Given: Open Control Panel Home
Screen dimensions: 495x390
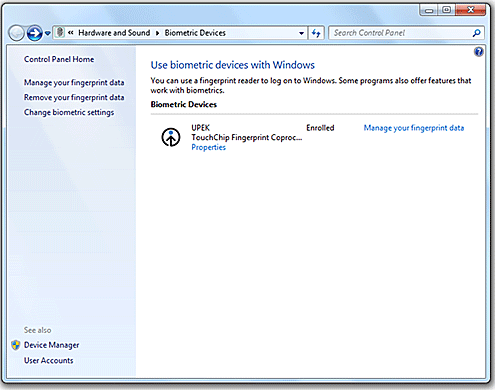Looking at the screenshot, I should coord(59,59).
